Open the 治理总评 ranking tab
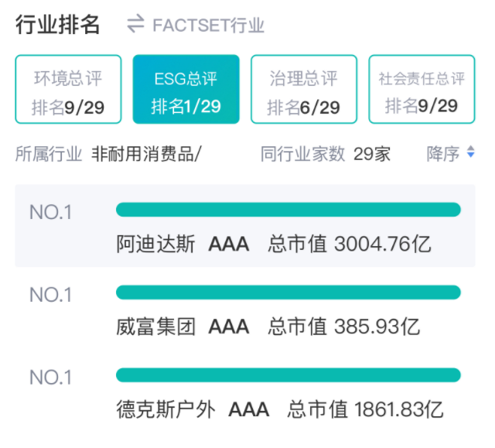The height and width of the screenshot is (448, 495). click(304, 89)
